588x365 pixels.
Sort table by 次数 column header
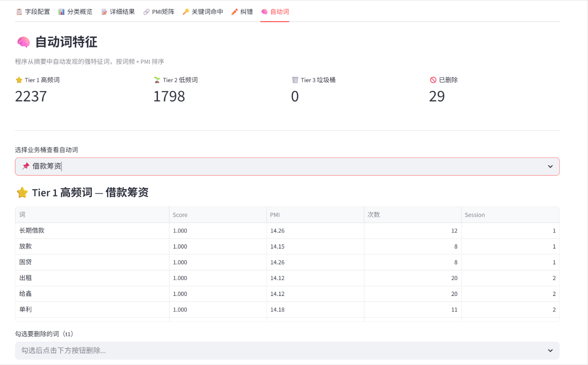click(413, 215)
